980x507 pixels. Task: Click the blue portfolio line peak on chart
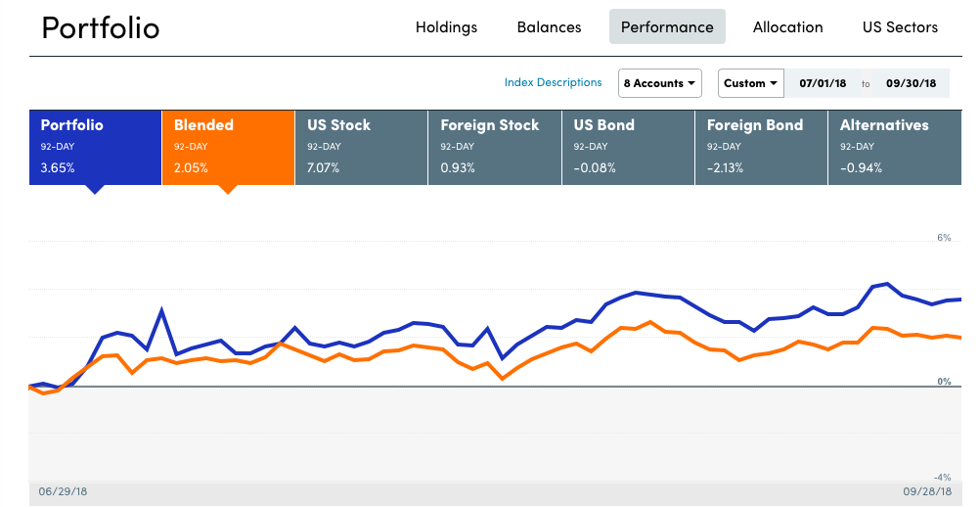click(885, 284)
